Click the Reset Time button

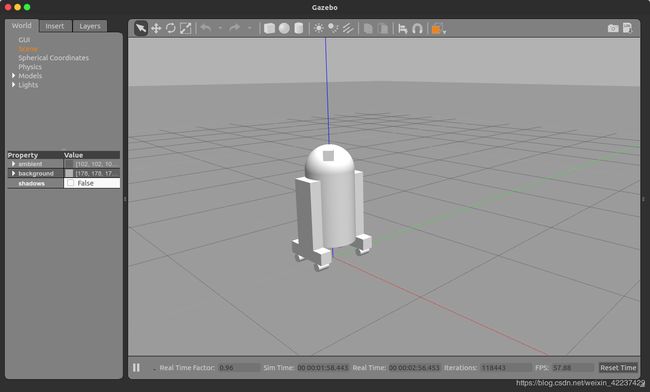618,368
